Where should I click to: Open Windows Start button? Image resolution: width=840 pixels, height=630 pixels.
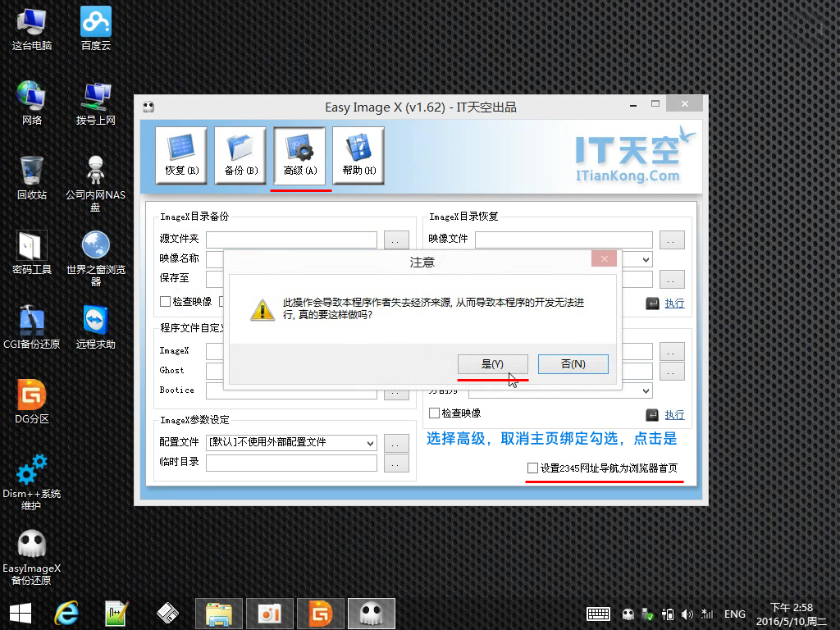(x=21, y=614)
